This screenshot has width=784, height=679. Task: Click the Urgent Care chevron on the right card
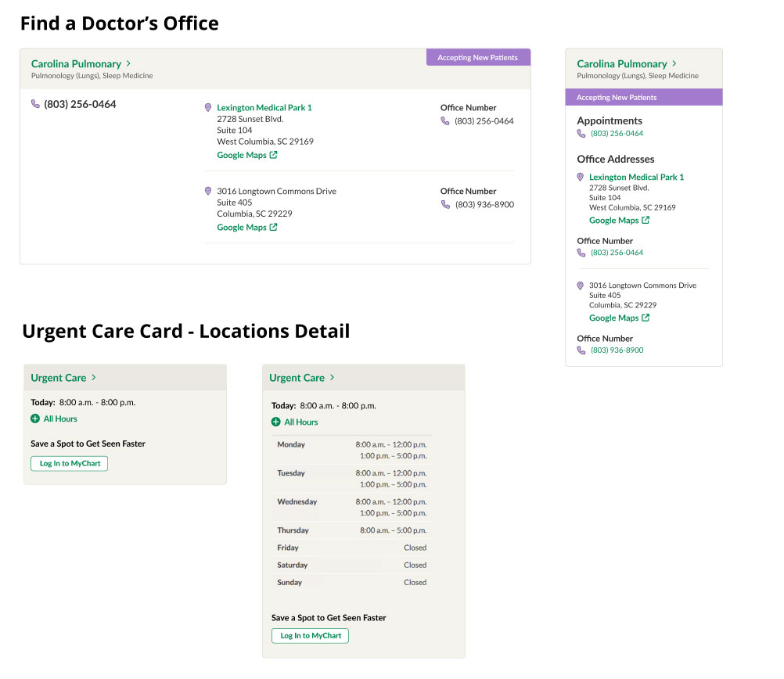(333, 377)
